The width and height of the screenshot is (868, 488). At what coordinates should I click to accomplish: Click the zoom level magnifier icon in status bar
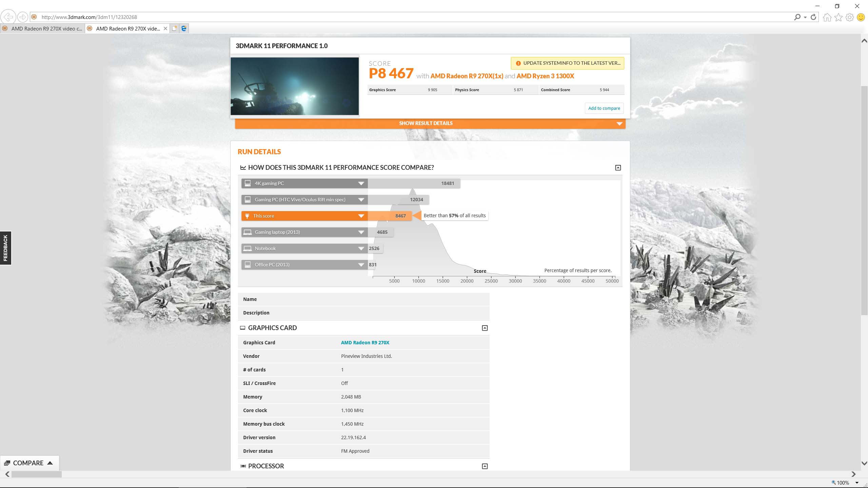[x=833, y=482]
